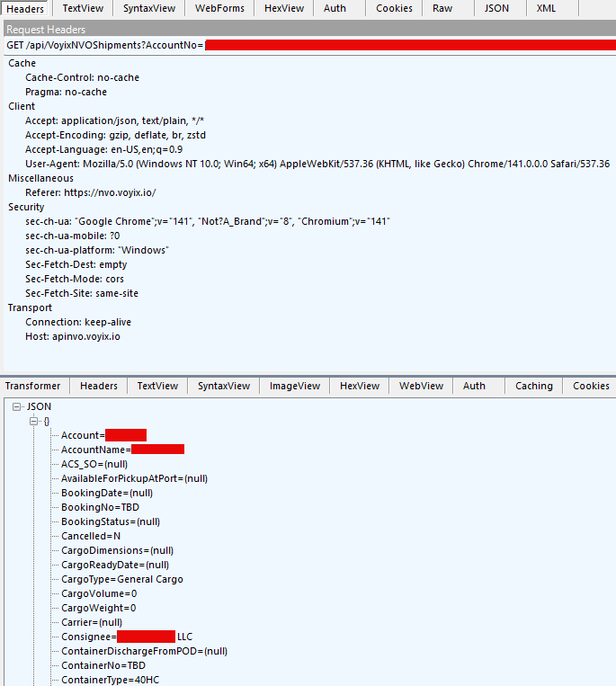Image resolution: width=616 pixels, height=686 pixels.
Task: Switch to request Cookies tab
Action: pyautogui.click(x=394, y=8)
